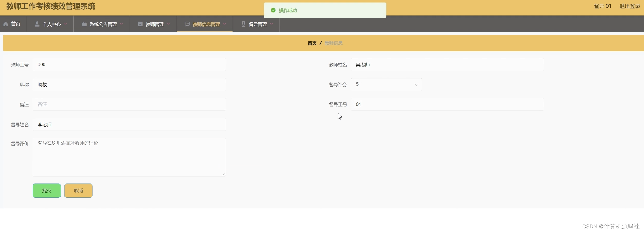644x232 pixels.
Task: Open the 督导评分 score dropdown
Action: tap(386, 85)
